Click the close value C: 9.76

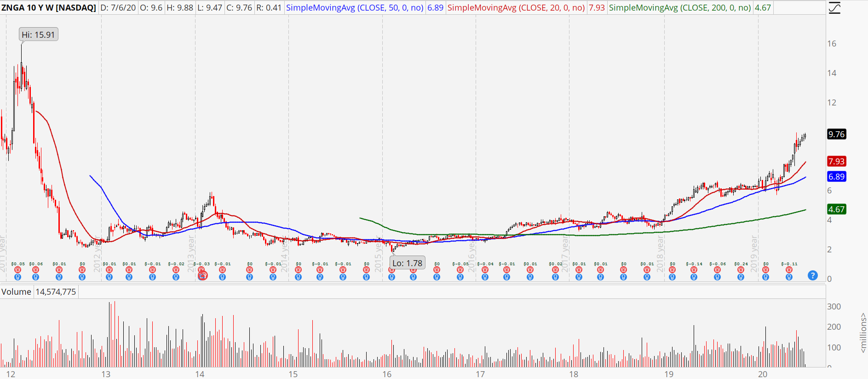(x=239, y=8)
